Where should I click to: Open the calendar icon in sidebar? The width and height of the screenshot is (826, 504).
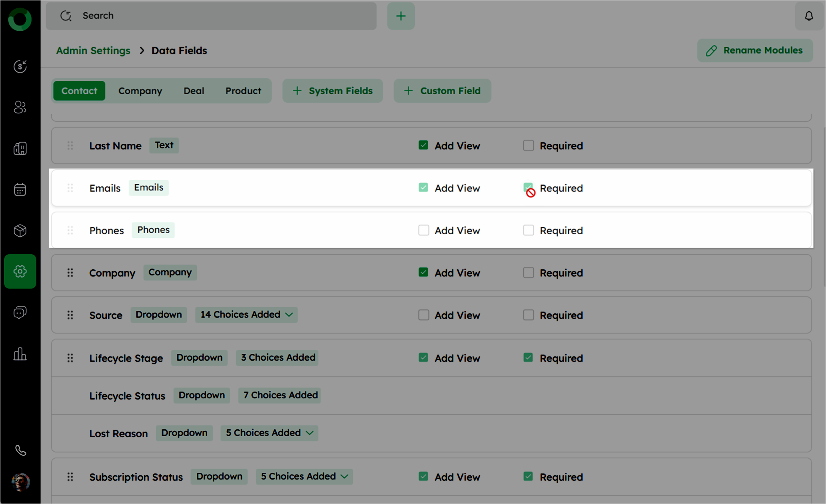(x=20, y=190)
